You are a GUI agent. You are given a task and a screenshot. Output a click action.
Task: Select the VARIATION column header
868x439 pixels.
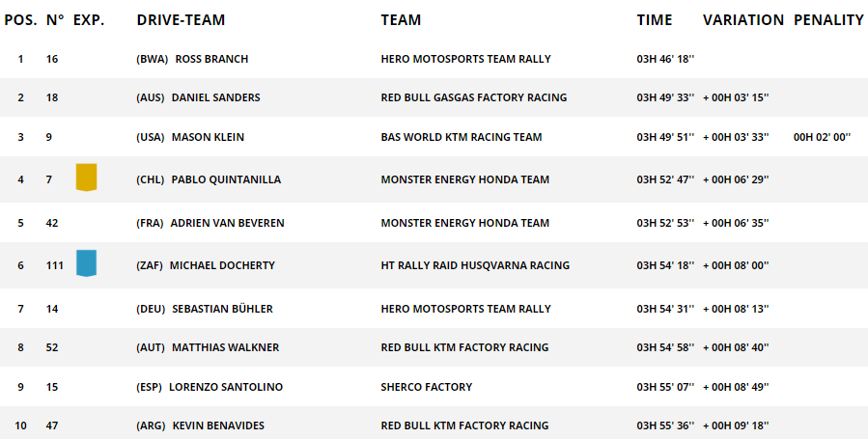click(x=743, y=20)
